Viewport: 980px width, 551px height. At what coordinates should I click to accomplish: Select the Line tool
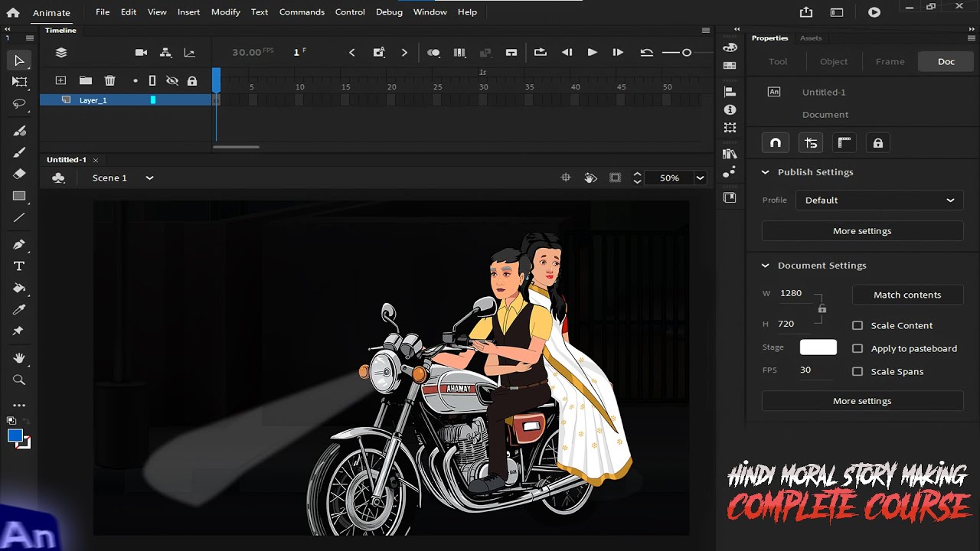[19, 217]
